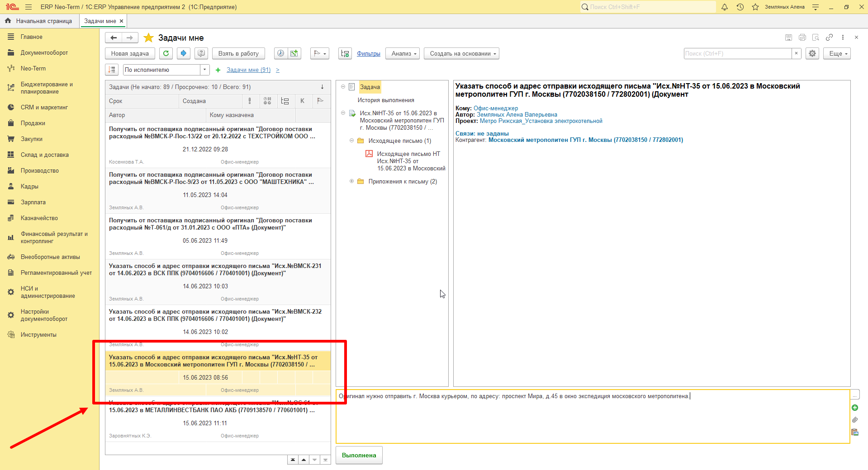Viewport: 868px width, 470px height.
Task: Close the Задачи мне tab
Action: click(x=122, y=21)
